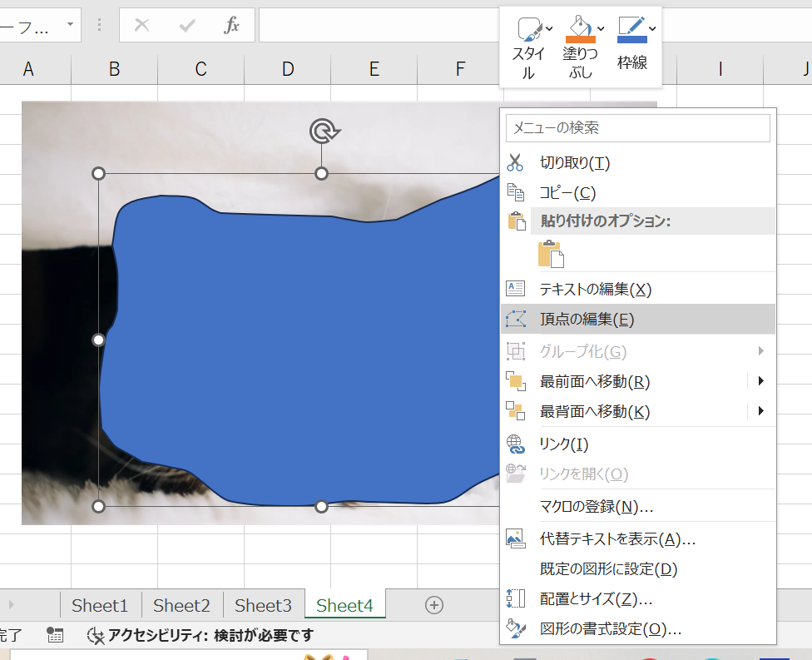812x660 pixels.
Task: Open the Outline (枠線) dropdown arrow
Action: [652, 29]
